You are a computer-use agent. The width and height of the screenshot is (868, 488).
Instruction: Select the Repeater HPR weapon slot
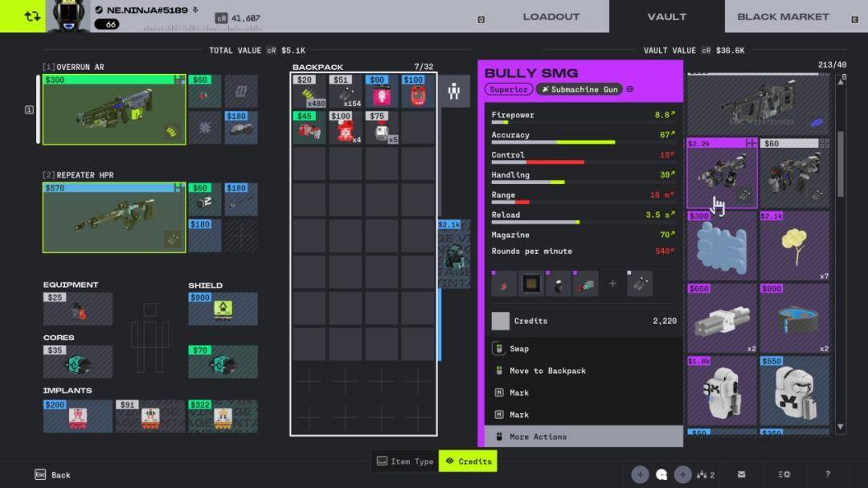pos(113,218)
